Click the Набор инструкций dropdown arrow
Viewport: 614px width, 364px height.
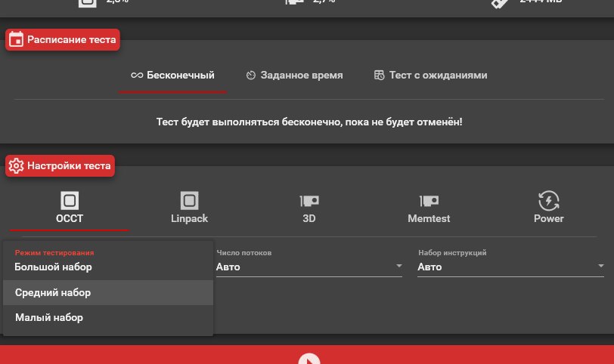pos(600,266)
